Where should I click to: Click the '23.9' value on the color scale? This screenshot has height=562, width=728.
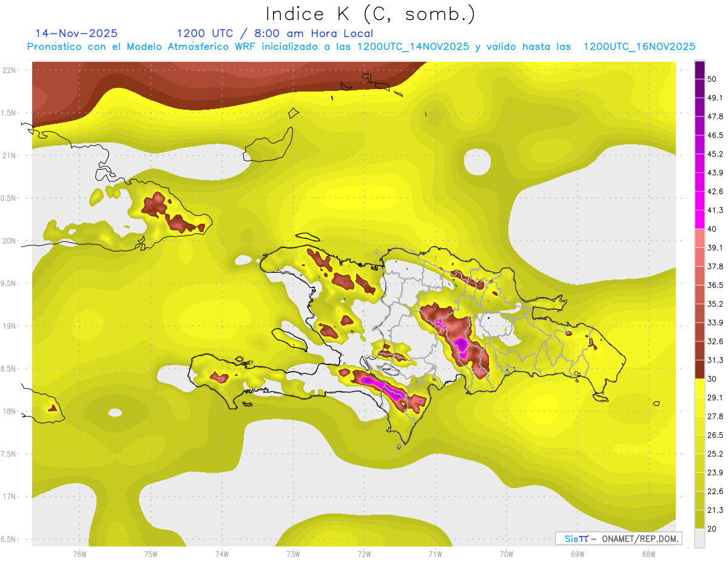click(x=715, y=473)
